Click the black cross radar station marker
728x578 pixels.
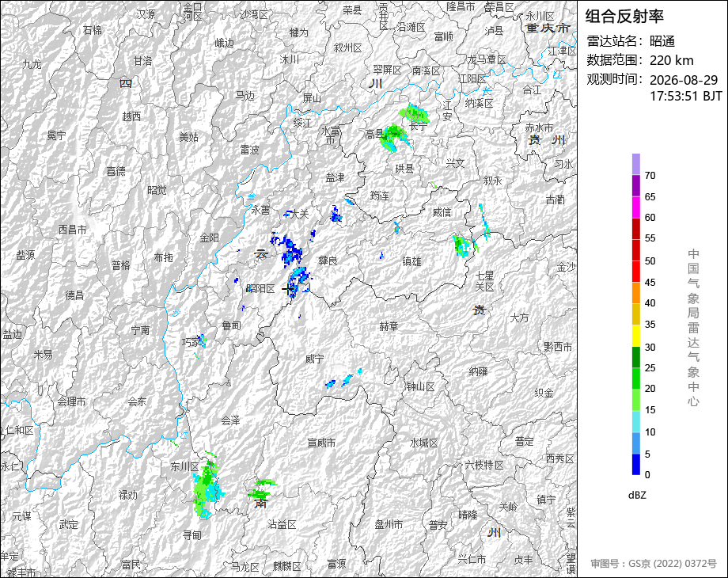point(288,289)
